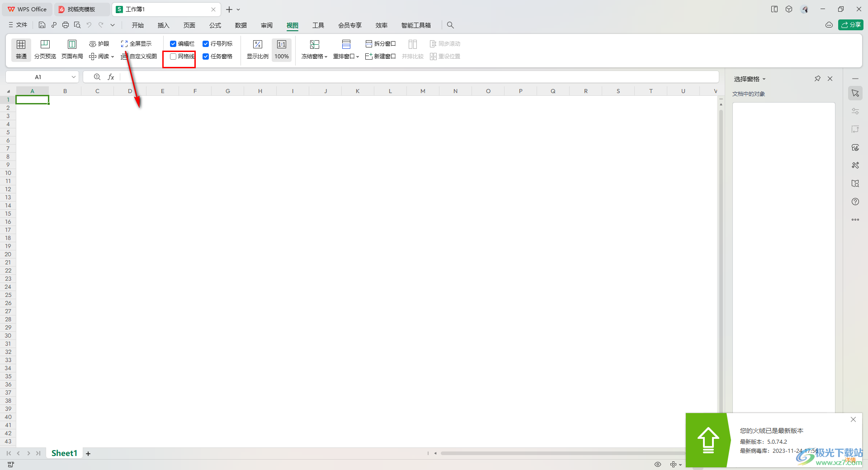Click 新建窗口 new window
Image resolution: width=868 pixels, height=470 pixels.
point(381,56)
